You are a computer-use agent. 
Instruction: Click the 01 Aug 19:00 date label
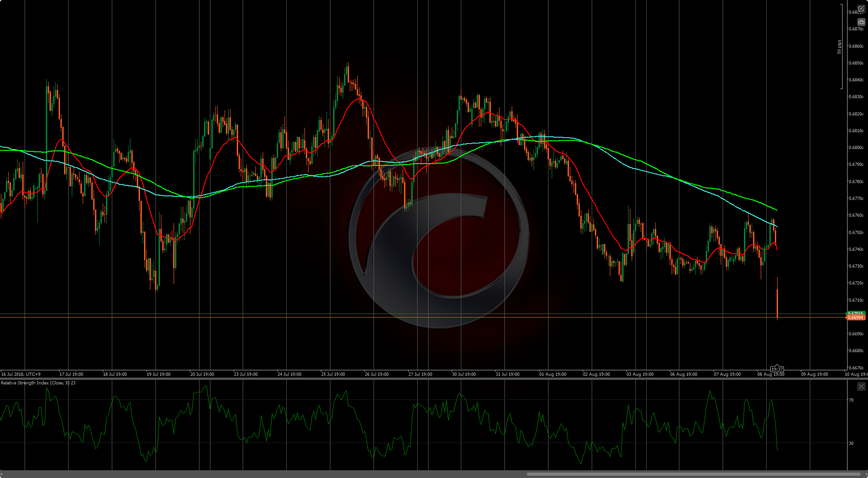[553, 374]
